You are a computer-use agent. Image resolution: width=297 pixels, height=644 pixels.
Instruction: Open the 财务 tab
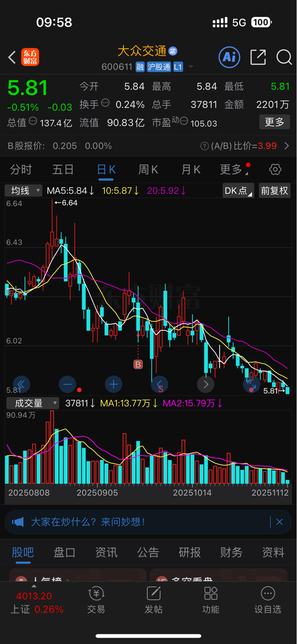pyautogui.click(x=231, y=552)
